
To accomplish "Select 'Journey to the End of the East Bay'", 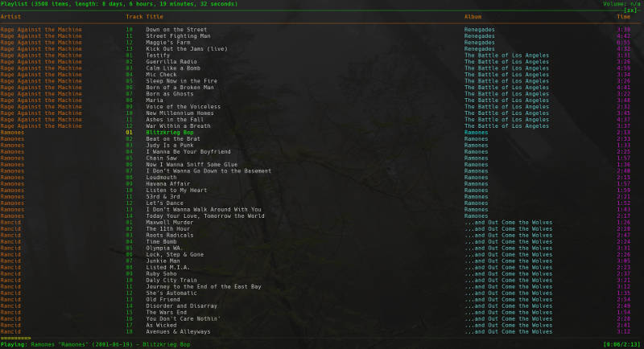I will [204, 286].
